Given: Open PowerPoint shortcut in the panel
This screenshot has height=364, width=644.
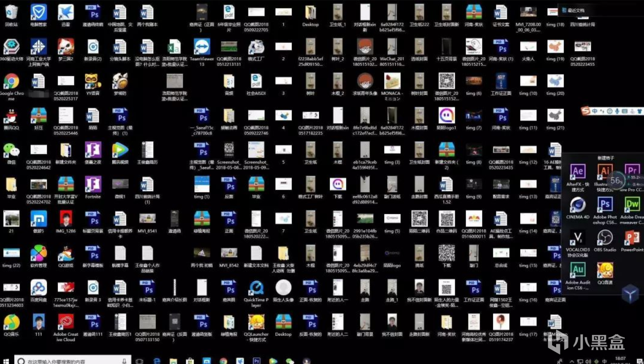Looking at the screenshot, I should [x=632, y=241].
